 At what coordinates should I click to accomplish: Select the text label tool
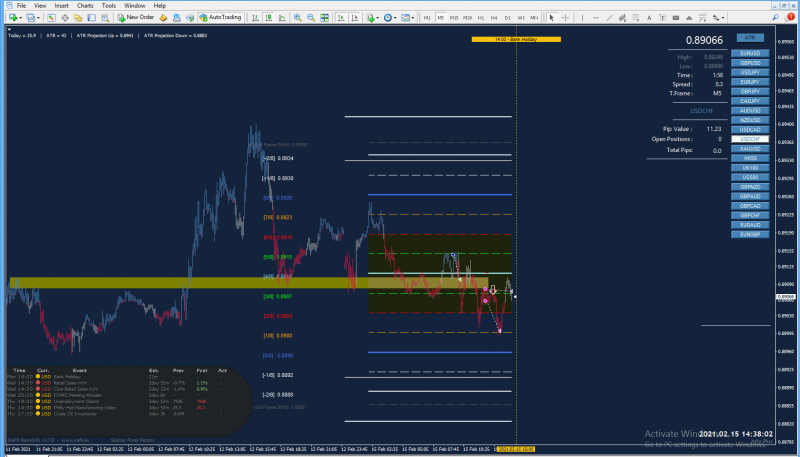tap(662, 17)
